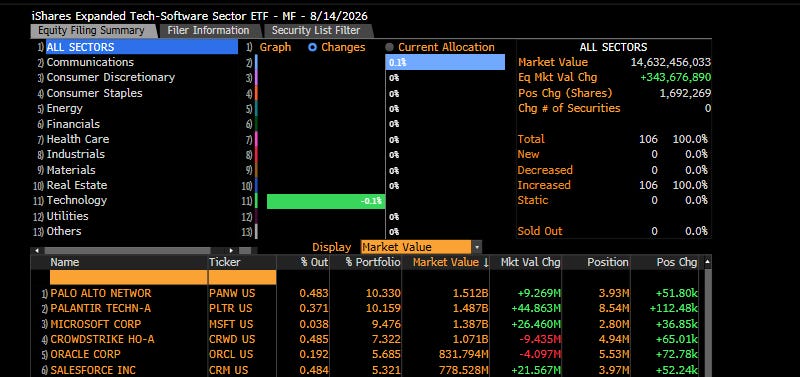Screen dimensions: 800x377
Task: Click the Sold Out summary row label
Action: pos(540,231)
